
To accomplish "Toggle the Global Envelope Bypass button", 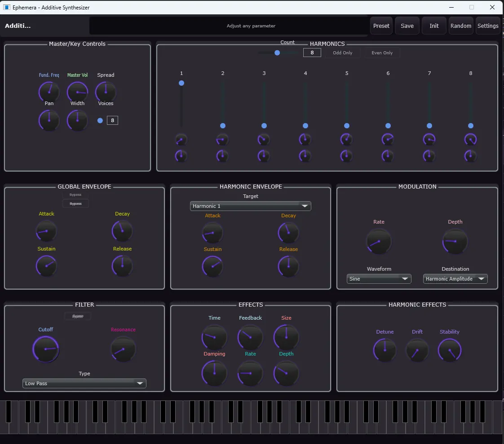I will [75, 204].
